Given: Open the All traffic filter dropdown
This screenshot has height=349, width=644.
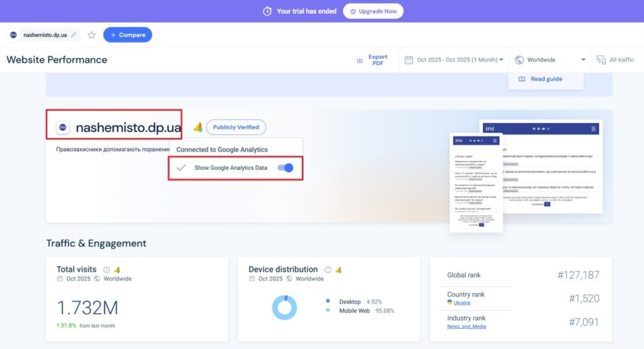Looking at the screenshot, I should (615, 60).
